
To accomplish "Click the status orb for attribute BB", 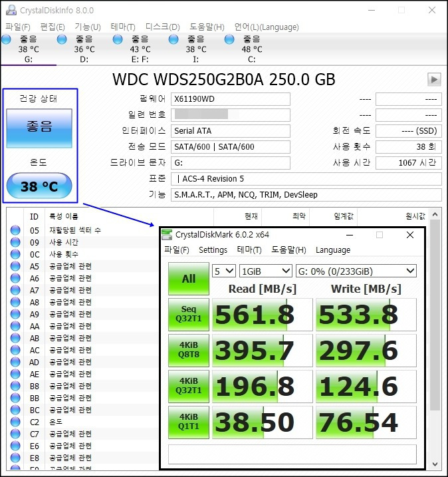I will (x=15, y=398).
